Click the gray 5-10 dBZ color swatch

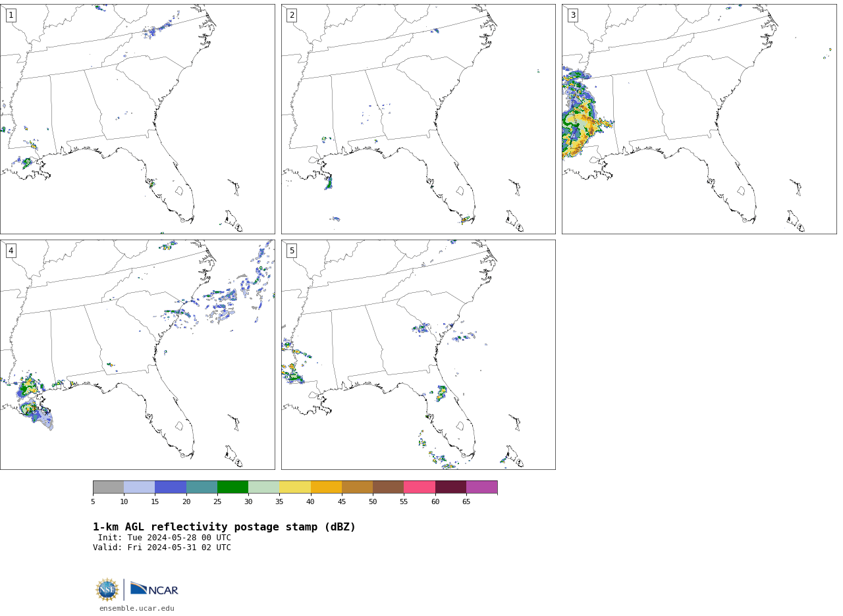coord(108,487)
